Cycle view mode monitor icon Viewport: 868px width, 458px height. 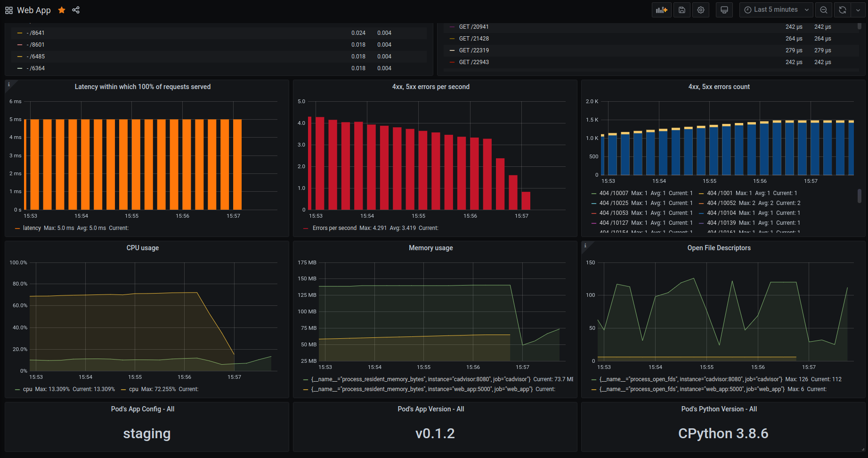click(x=724, y=10)
